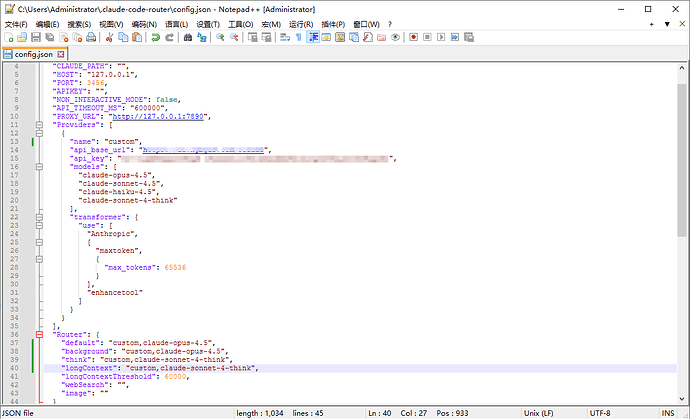The height and width of the screenshot is (419, 690).
Task: Click the Save All toolbar icon
Action: (x=50, y=37)
